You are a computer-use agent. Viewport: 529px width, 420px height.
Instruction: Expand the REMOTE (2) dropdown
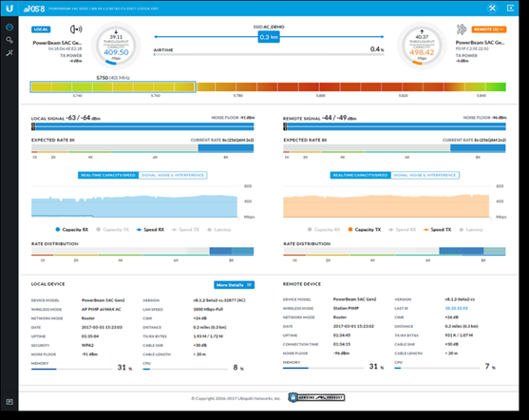point(489,29)
